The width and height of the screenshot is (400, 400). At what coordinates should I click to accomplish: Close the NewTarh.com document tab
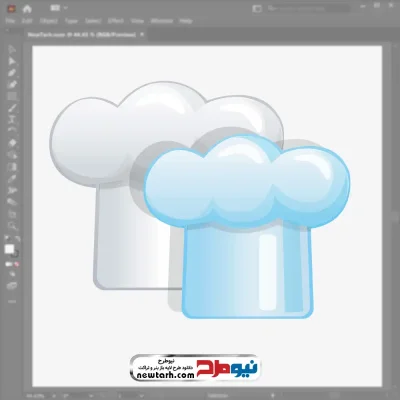coord(142,34)
